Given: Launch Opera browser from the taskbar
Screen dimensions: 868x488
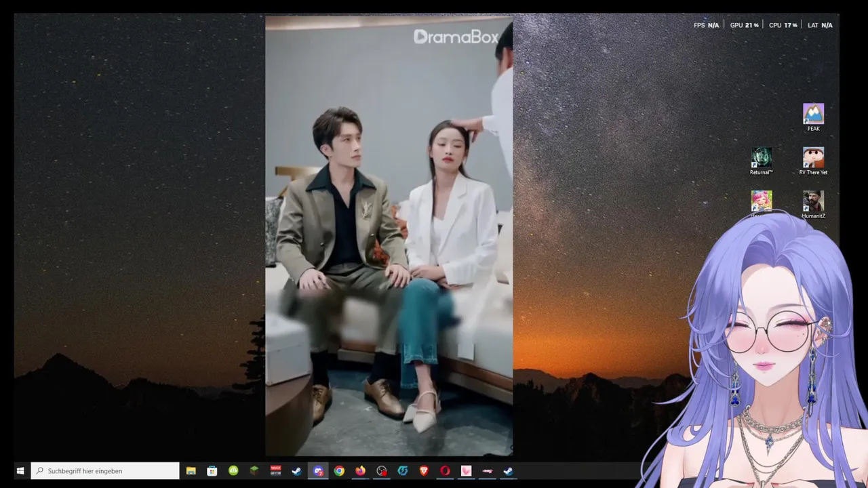Looking at the screenshot, I should 445,471.
